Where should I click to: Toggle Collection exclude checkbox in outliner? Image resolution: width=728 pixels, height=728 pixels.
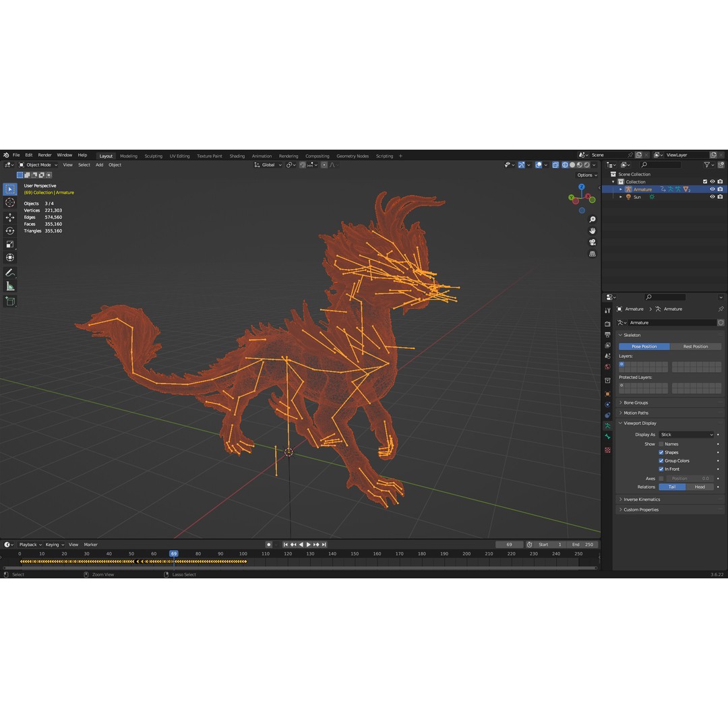[x=705, y=181]
